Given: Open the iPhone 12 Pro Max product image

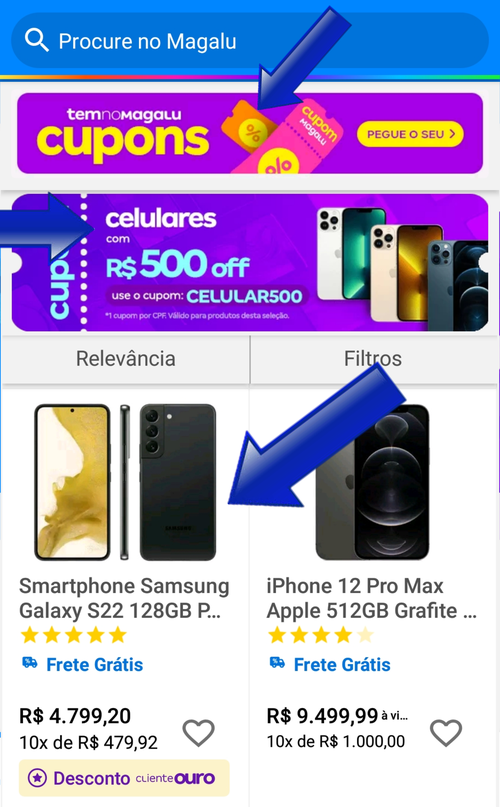Looking at the screenshot, I should pos(372,482).
